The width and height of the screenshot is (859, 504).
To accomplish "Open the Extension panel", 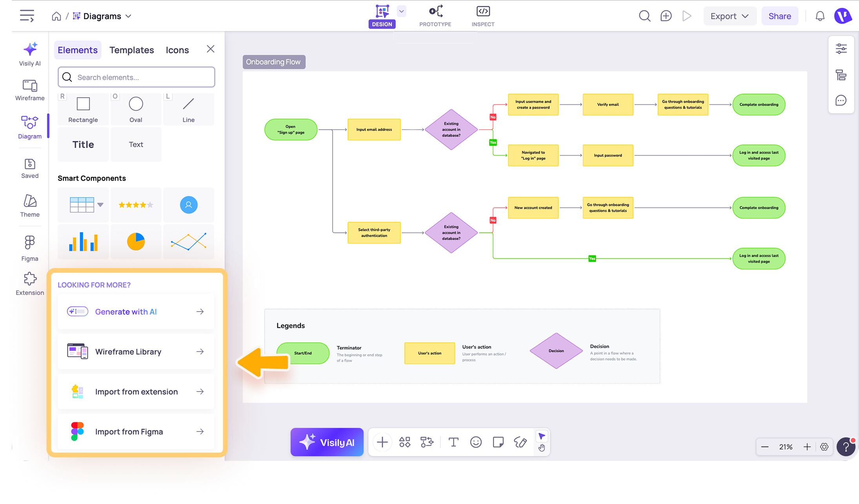I will [x=30, y=284].
